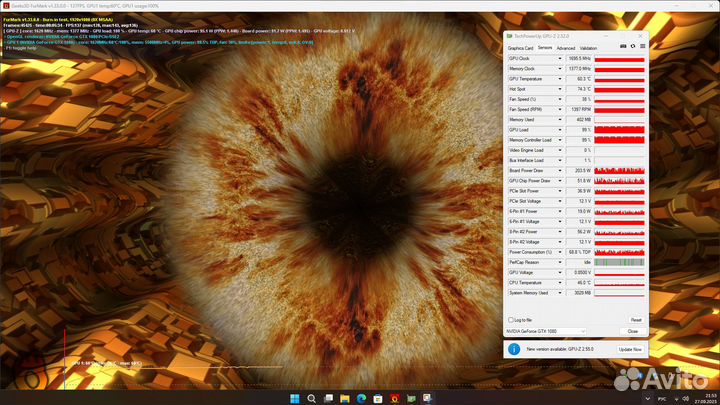
Task: Click Update Now for GPU-Z
Action: [630, 349]
